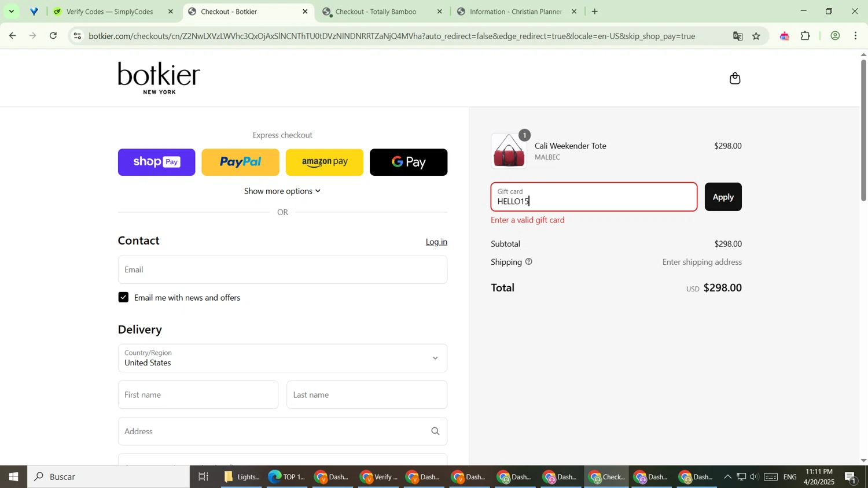
Task: Click the Address input field
Action: tap(282, 431)
